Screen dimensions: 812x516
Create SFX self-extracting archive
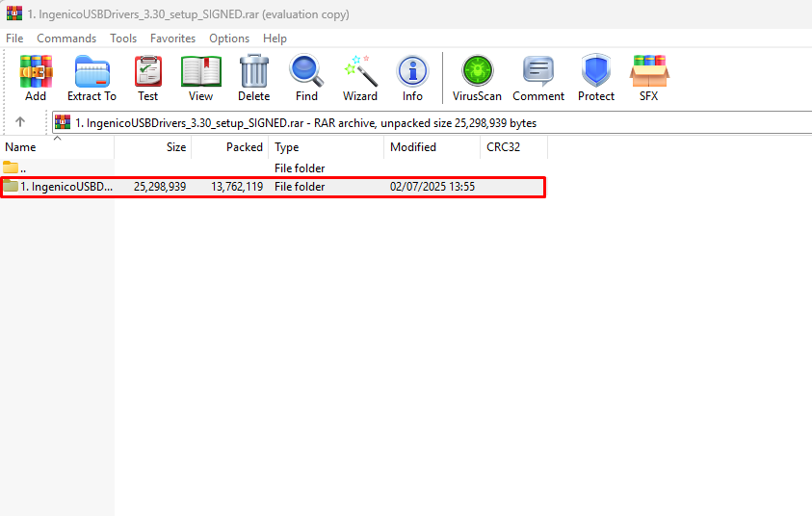[x=648, y=77]
